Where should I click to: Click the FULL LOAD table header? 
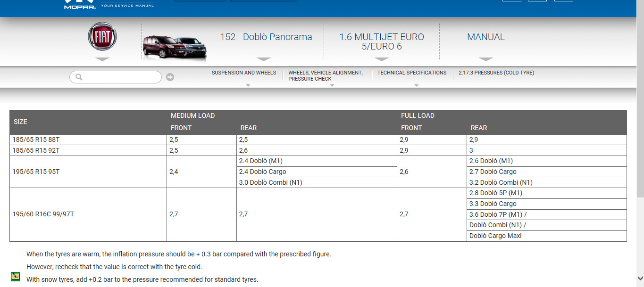418,115
